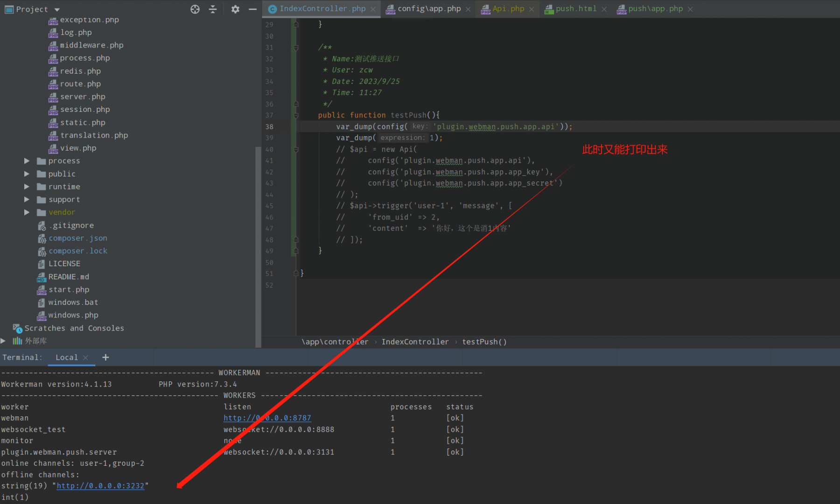Screen dimensions: 840x504
Task: Add a new terminal session
Action: pyautogui.click(x=105, y=358)
